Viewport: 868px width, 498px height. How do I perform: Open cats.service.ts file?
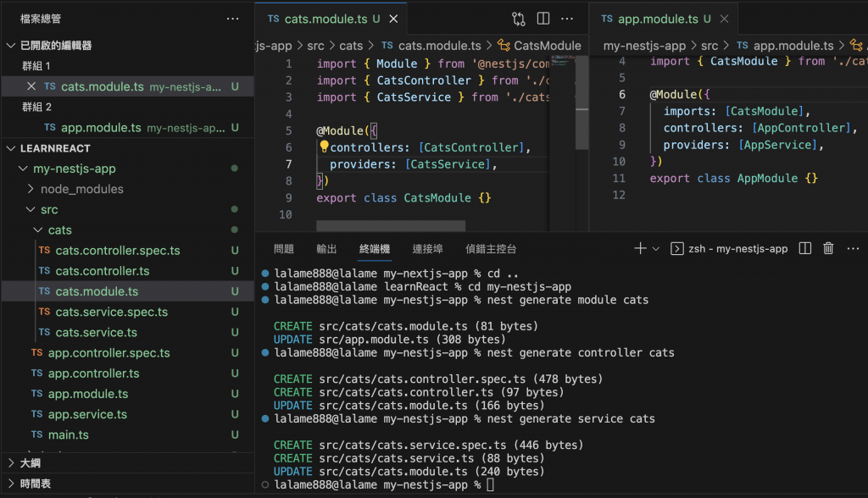click(128, 332)
